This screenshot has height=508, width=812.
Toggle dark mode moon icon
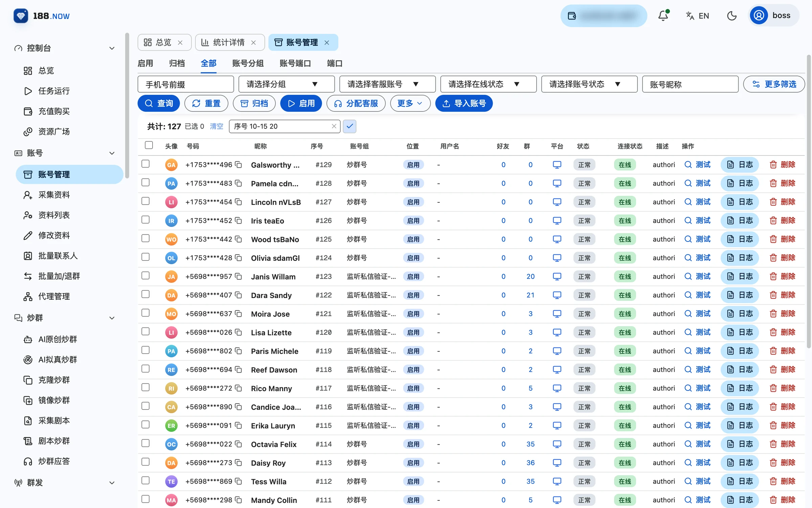click(x=731, y=16)
